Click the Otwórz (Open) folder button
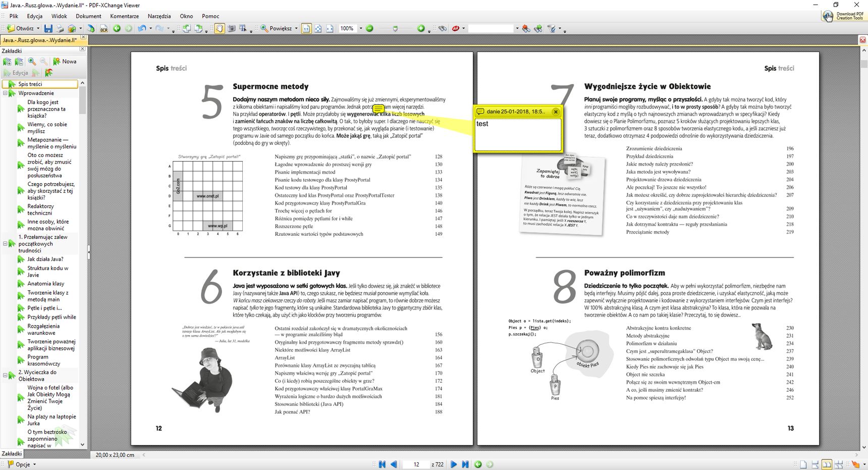 click(x=20, y=28)
